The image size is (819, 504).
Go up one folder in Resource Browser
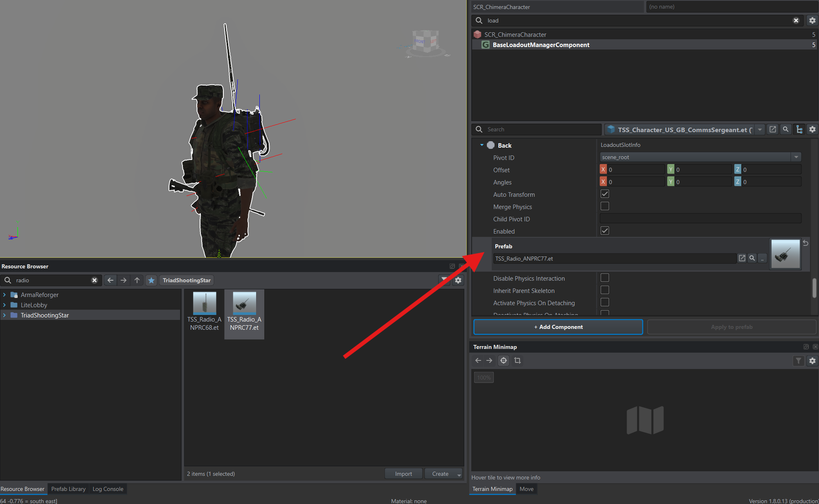click(x=137, y=280)
